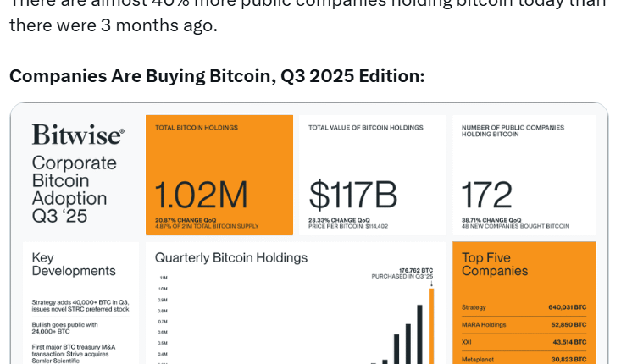Click the $117B total value figure
Screen dimensions: 621x364
(x=352, y=196)
